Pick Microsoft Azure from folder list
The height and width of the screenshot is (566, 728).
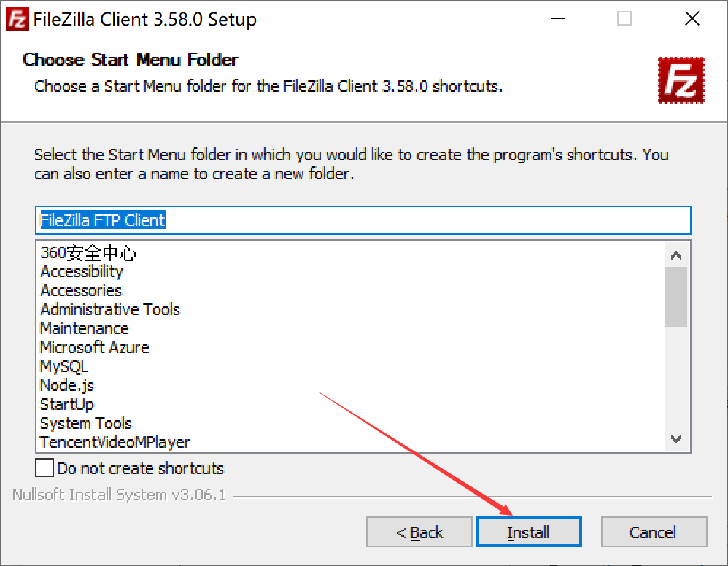click(x=95, y=347)
